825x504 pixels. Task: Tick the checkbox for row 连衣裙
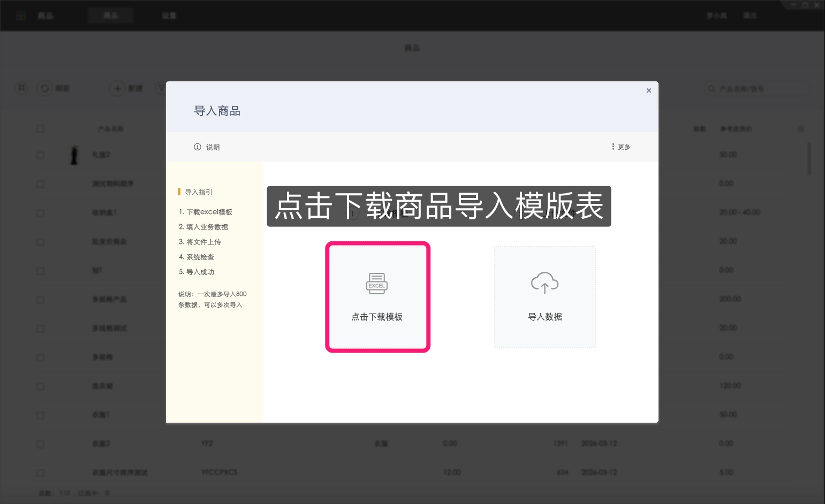[x=41, y=386]
